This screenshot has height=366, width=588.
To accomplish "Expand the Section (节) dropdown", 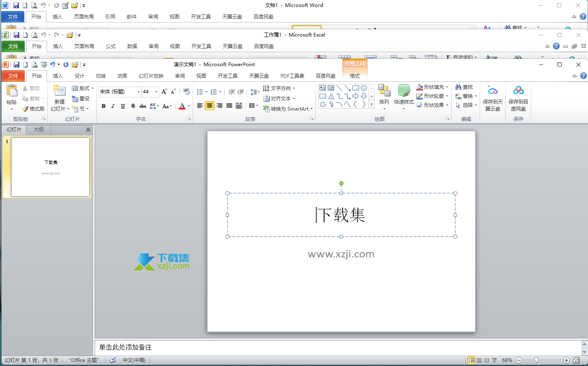I will coord(80,109).
